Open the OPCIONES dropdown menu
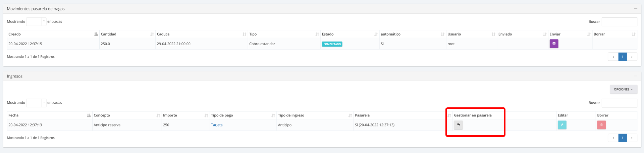The height and width of the screenshot is (153, 644). 623,89
